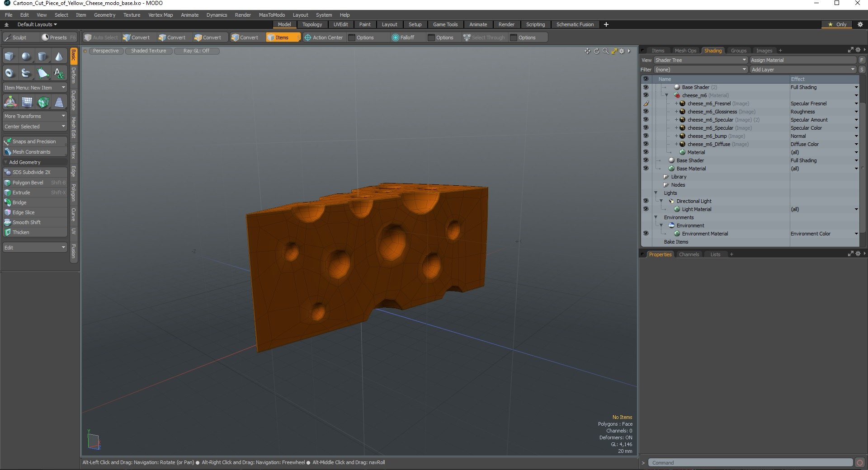Toggle visibility of cheese_m6 material
Screen dimensions: 868x470
point(646,95)
